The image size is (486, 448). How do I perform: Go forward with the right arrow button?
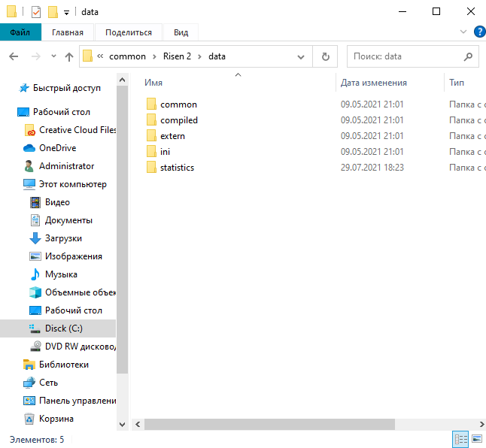(36, 56)
